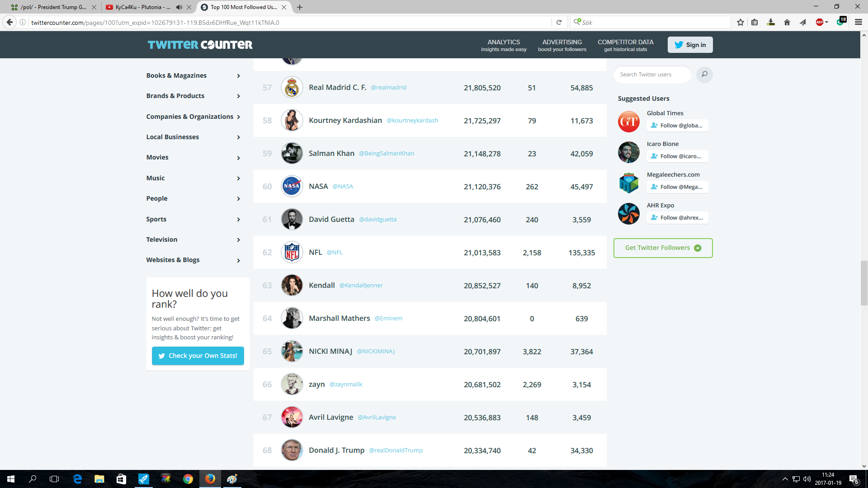
Task: Open a new tab with the plus icon
Action: (300, 7)
